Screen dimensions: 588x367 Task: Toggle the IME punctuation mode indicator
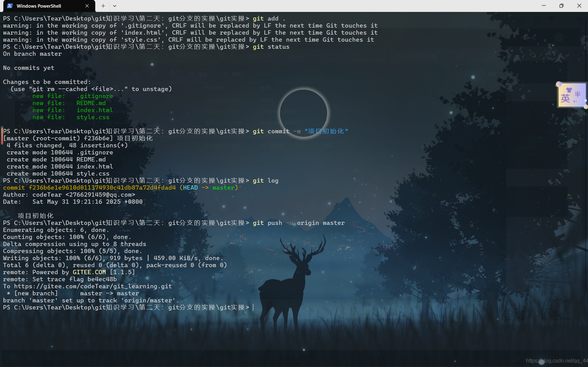pyautogui.click(x=575, y=101)
